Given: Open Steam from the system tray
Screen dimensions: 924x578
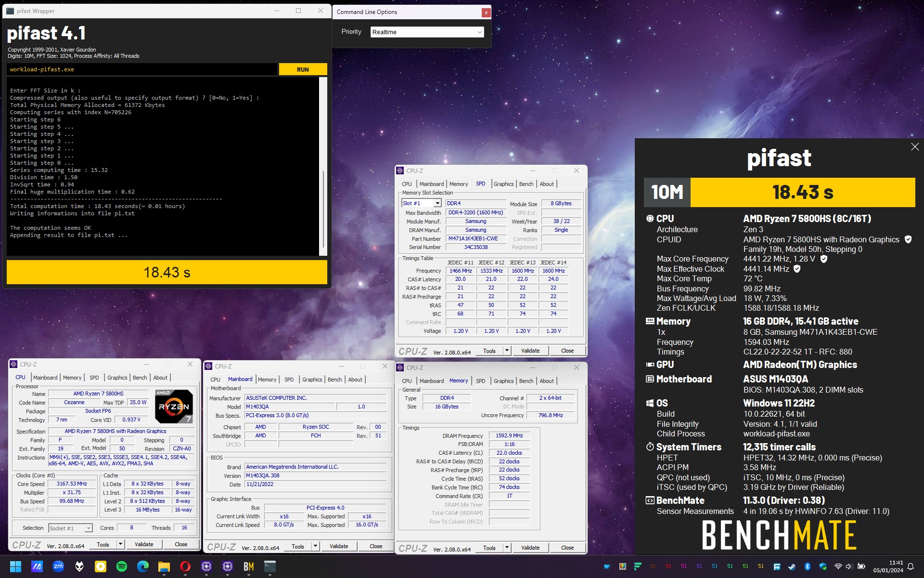Looking at the screenshot, I should [x=792, y=566].
